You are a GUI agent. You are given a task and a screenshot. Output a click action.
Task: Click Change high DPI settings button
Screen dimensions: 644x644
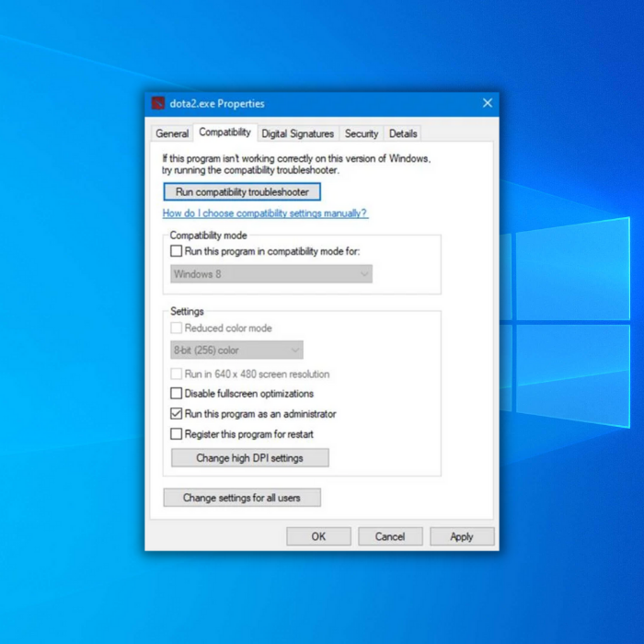(x=249, y=458)
